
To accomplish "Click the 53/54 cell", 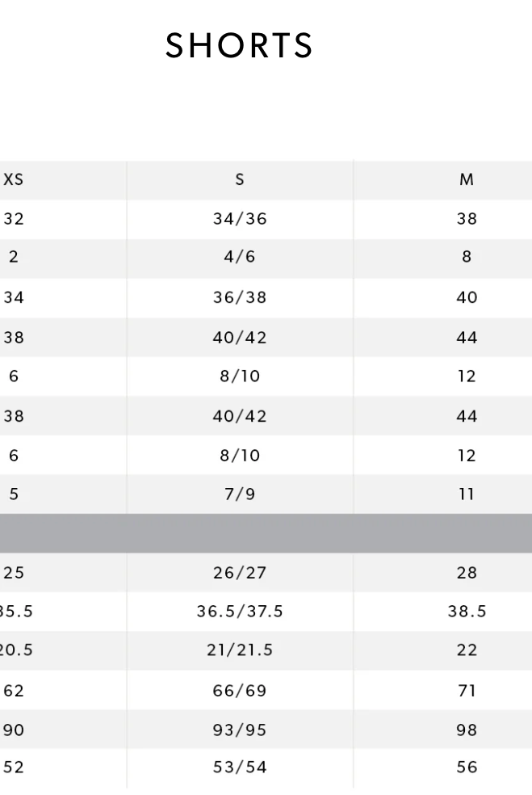I will (x=240, y=768).
